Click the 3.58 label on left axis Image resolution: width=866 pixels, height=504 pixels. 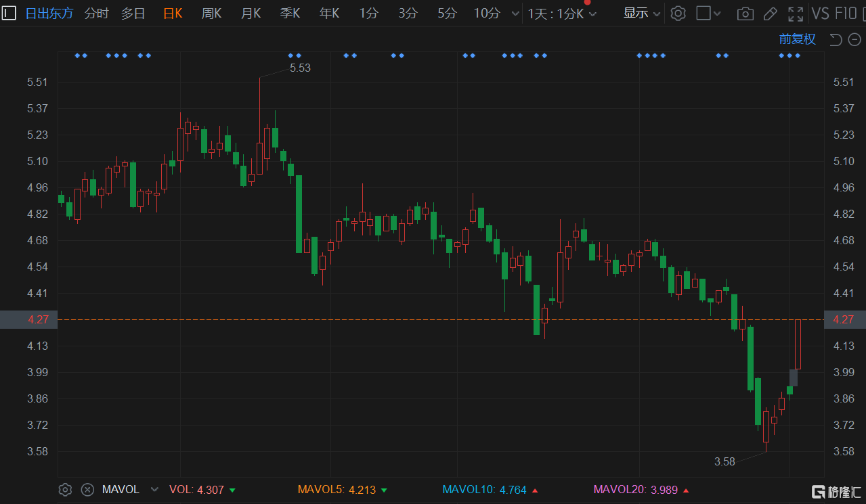[x=37, y=451]
